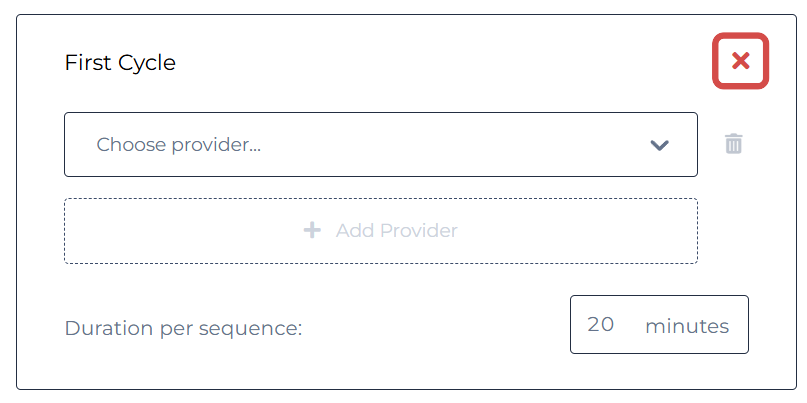This screenshot has height=403, width=807.
Task: Click the downward chevron in provider field
Action: click(659, 145)
